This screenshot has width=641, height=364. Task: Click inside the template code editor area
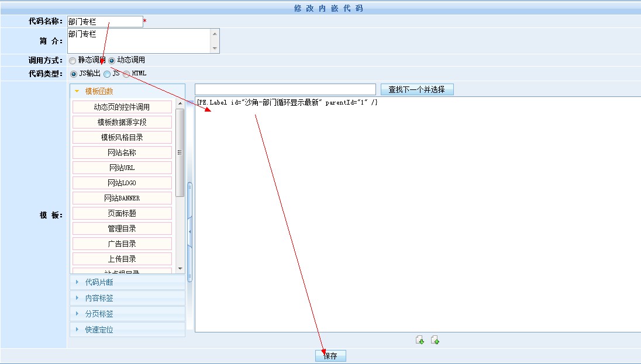[418, 214]
